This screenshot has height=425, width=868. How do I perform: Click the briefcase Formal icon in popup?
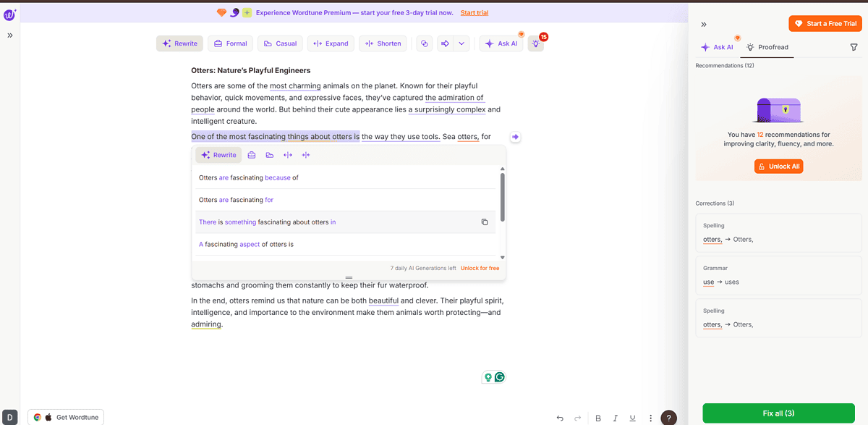(x=252, y=155)
